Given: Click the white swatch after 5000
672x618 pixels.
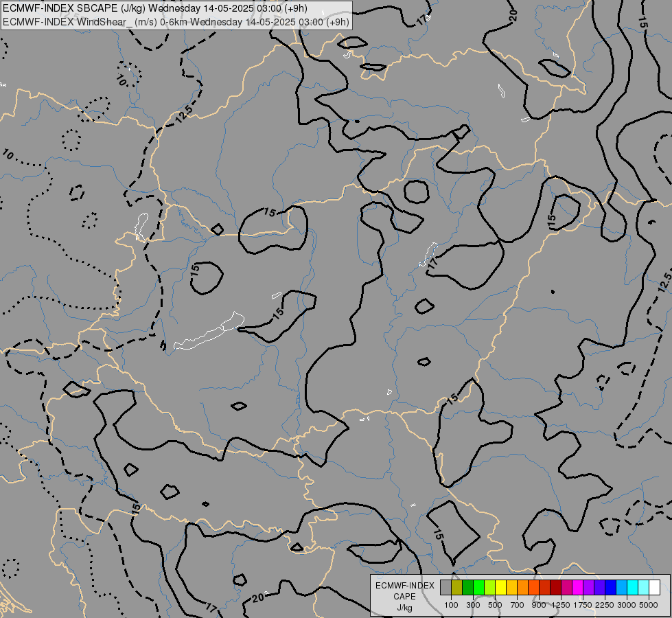Looking at the screenshot, I should click(654, 587).
